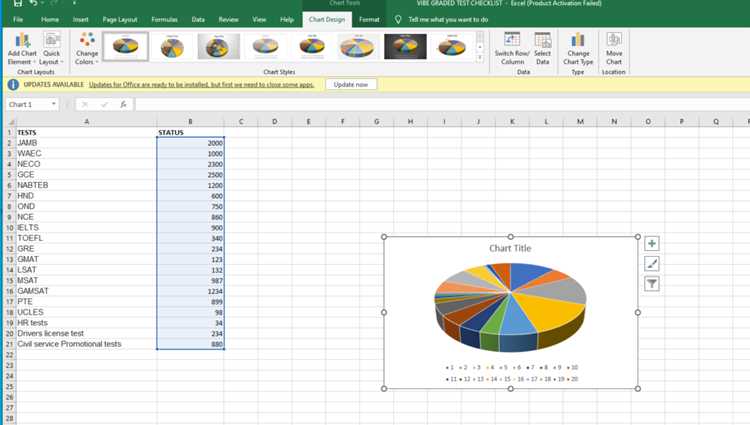This screenshot has width=750, height=425.
Task: Click Move Chart button
Action: pyautogui.click(x=614, y=49)
